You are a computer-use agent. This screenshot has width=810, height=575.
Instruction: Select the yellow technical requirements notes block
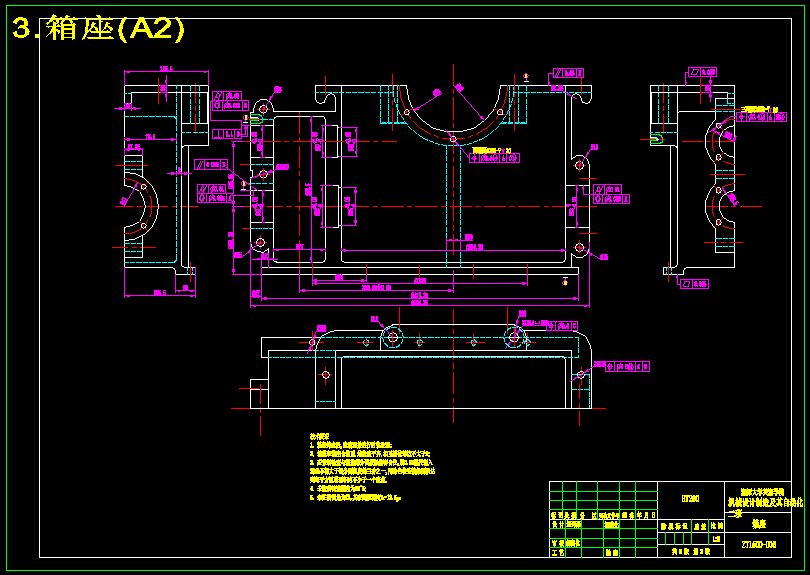coord(372,468)
